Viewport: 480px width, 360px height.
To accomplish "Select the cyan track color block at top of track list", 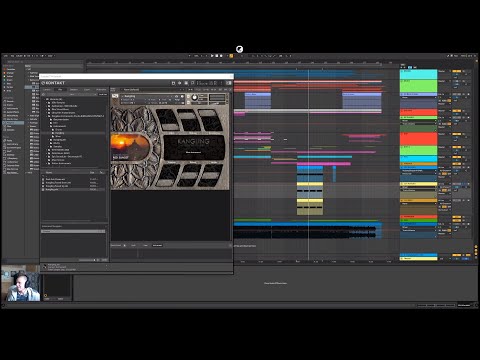I will pyautogui.click(x=418, y=74).
